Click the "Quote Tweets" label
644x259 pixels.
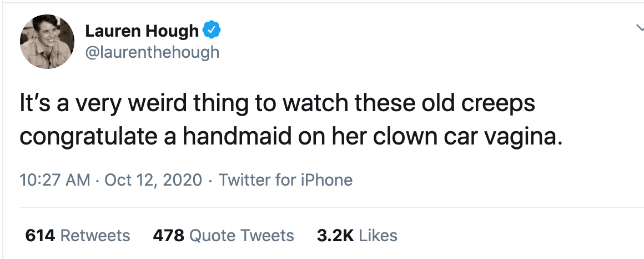[x=242, y=236]
